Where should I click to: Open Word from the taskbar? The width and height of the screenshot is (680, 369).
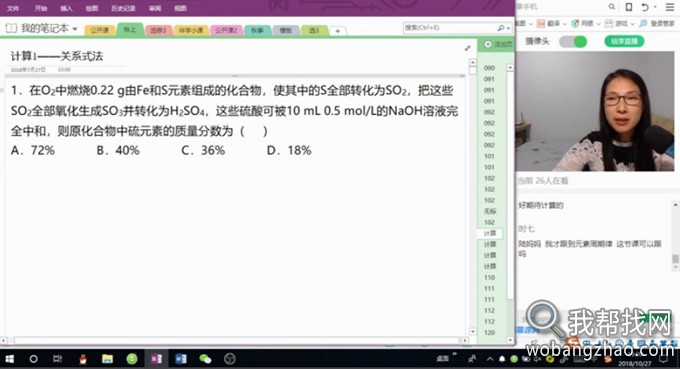pyautogui.click(x=181, y=359)
